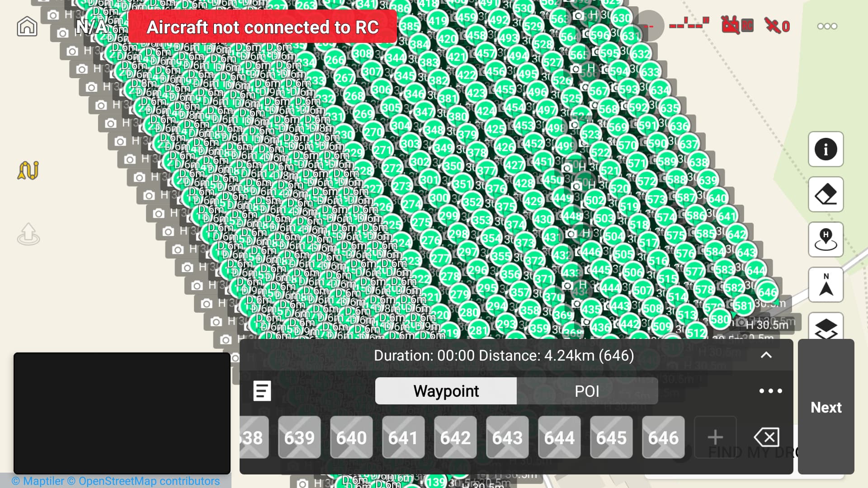Select the eraser tool icon
This screenshot has width=868, height=488.
pos(826,194)
